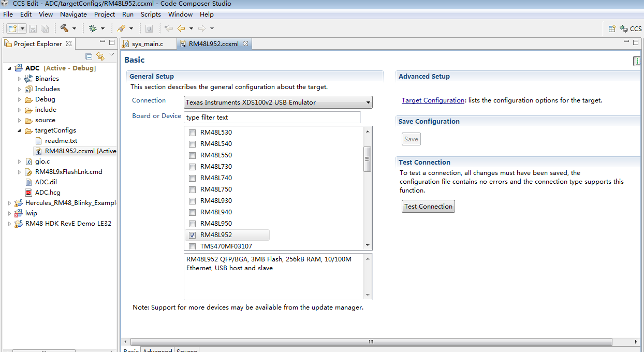Click the Board or Device filter field
Image resolution: width=644 pixels, height=352 pixels.
coord(272,118)
